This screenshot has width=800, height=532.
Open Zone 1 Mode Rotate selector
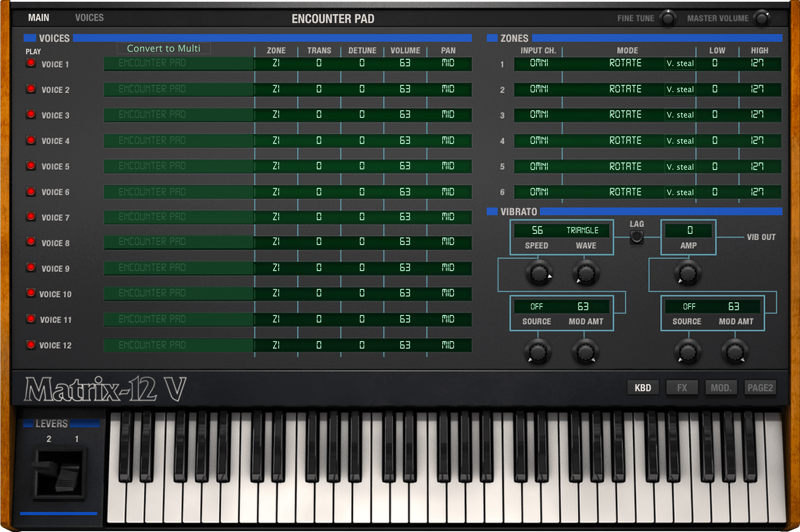click(625, 64)
